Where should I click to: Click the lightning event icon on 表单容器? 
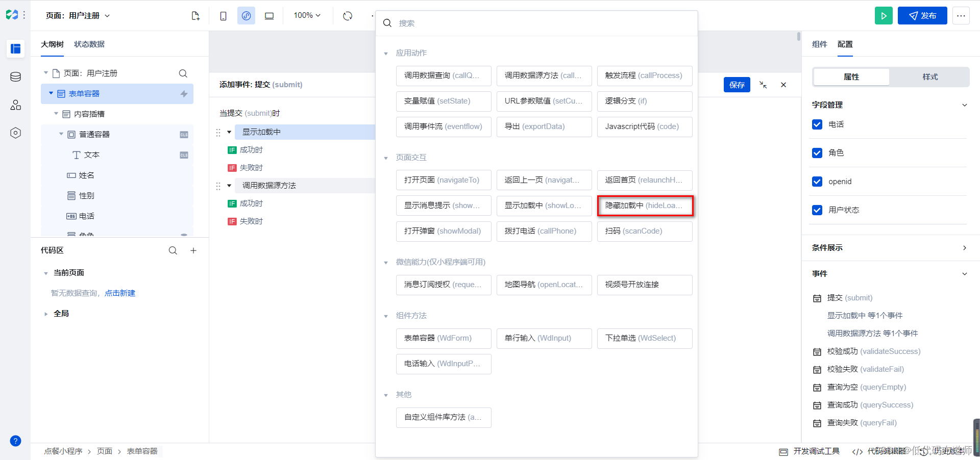coord(184,94)
